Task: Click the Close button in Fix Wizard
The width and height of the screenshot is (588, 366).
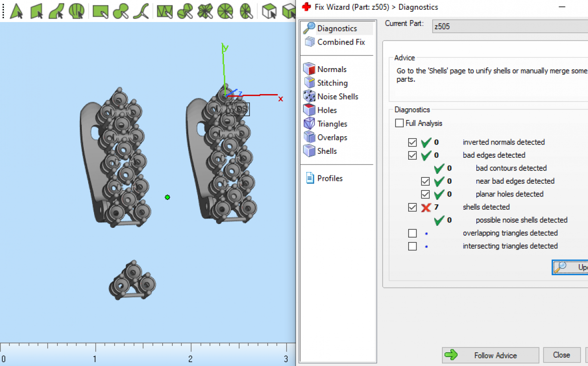Action: (561, 355)
